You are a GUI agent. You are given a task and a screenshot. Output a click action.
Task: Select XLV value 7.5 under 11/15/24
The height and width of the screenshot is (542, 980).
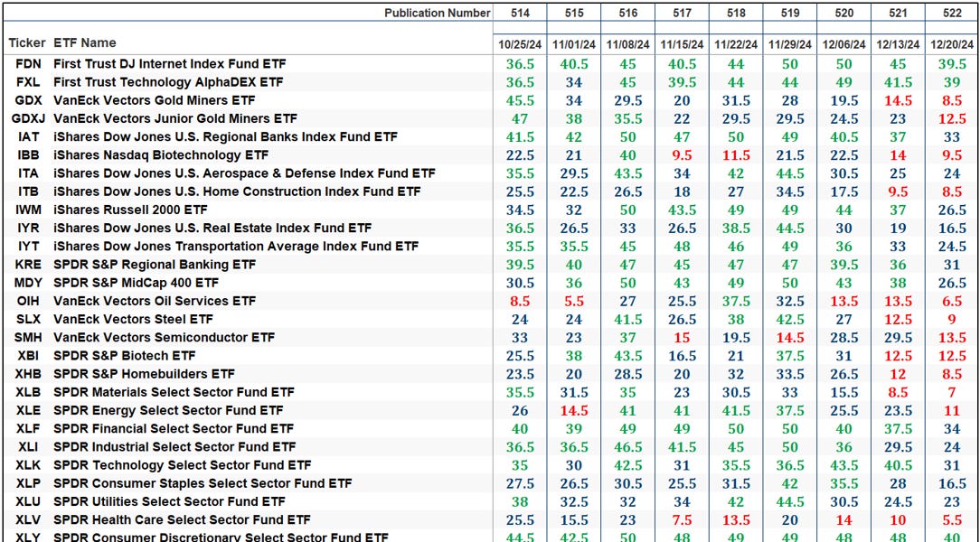[682, 520]
